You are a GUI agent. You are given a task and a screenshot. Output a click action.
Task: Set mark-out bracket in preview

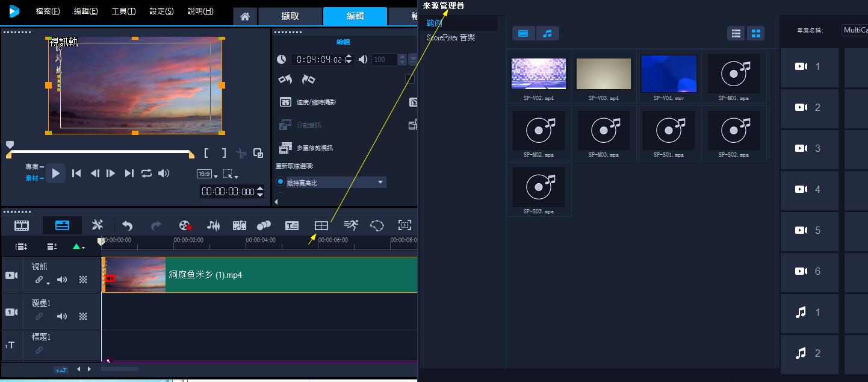pyautogui.click(x=223, y=154)
